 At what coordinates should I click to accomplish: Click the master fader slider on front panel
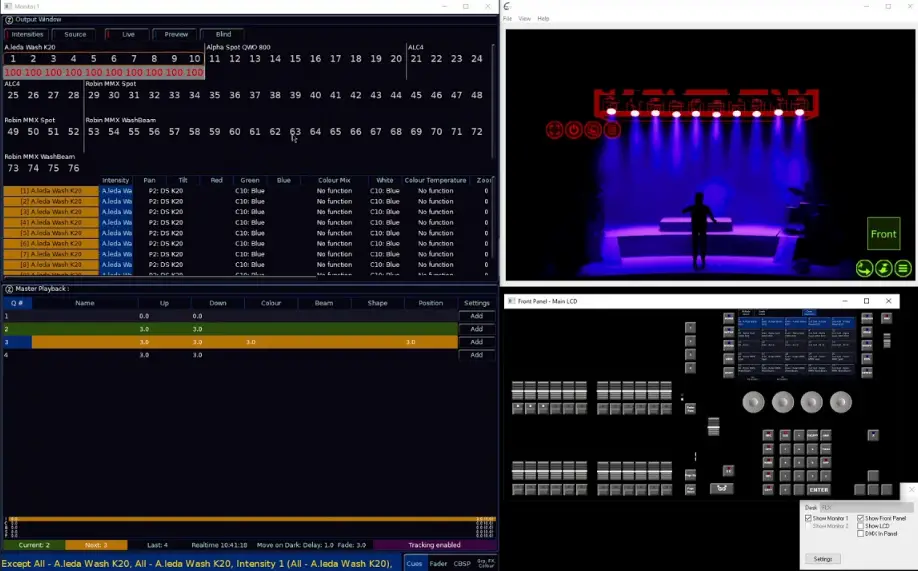[x=713, y=426]
